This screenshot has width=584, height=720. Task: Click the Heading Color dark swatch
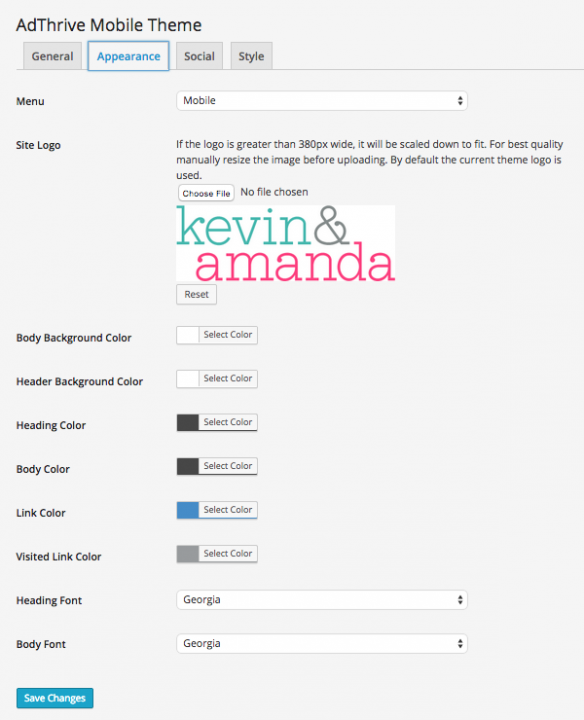click(x=188, y=422)
